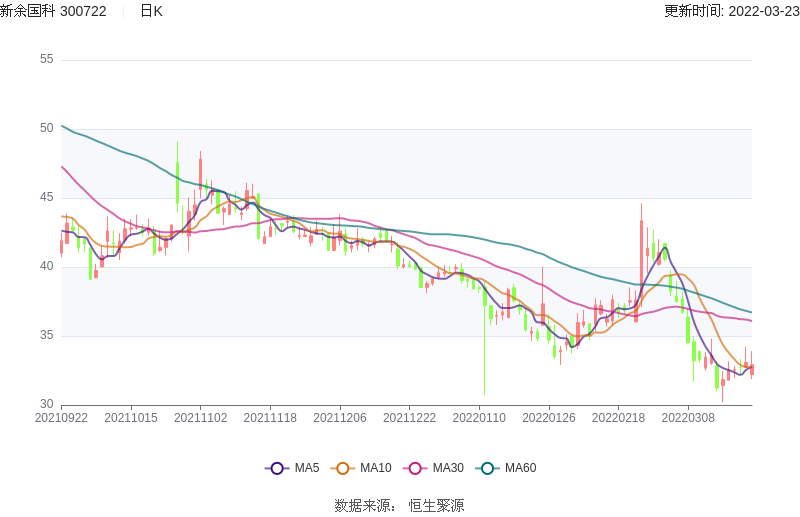Click the long green candle wick above 20220110
The image size is (800, 517).
484,350
